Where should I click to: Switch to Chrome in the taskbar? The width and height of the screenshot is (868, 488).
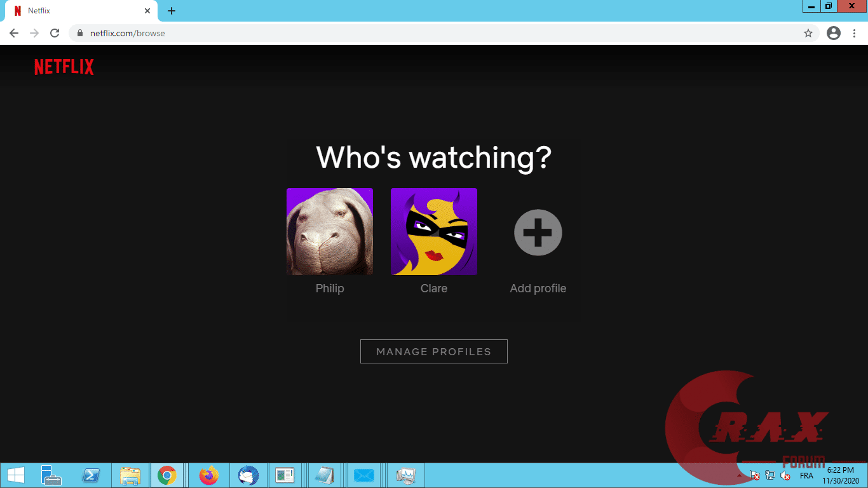click(167, 475)
